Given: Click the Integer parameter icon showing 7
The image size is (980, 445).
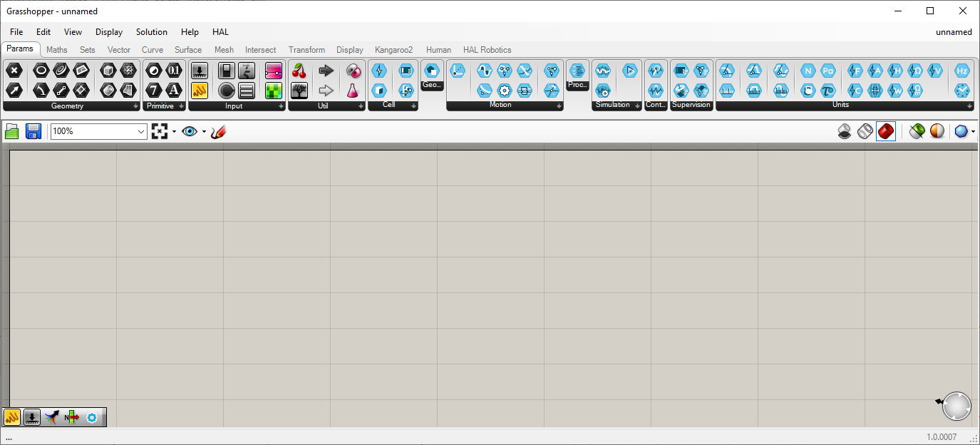Looking at the screenshot, I should (154, 90).
